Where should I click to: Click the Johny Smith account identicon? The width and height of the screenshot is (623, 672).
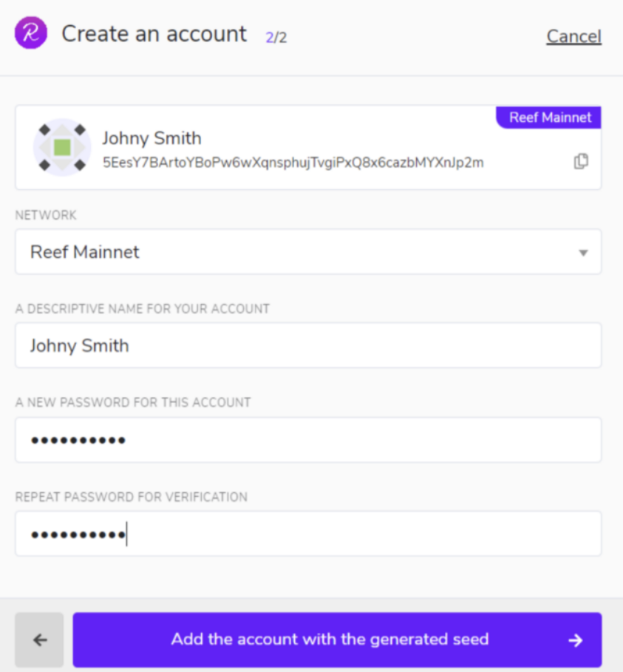(x=62, y=147)
